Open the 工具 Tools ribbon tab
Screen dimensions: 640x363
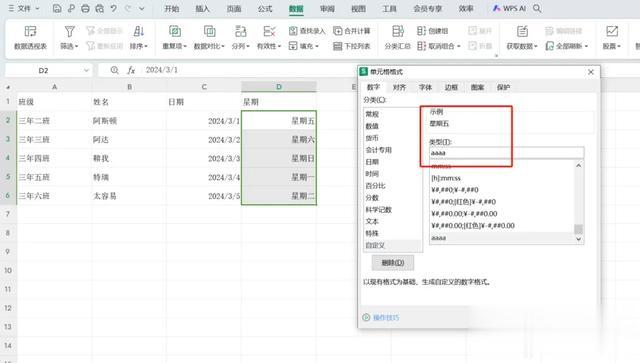click(389, 9)
